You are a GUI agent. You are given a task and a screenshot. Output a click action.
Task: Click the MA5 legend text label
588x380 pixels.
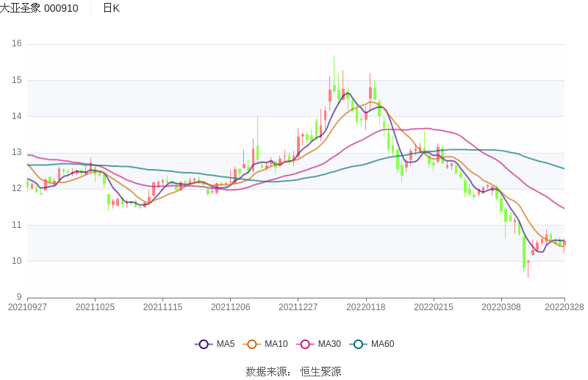click(x=226, y=344)
